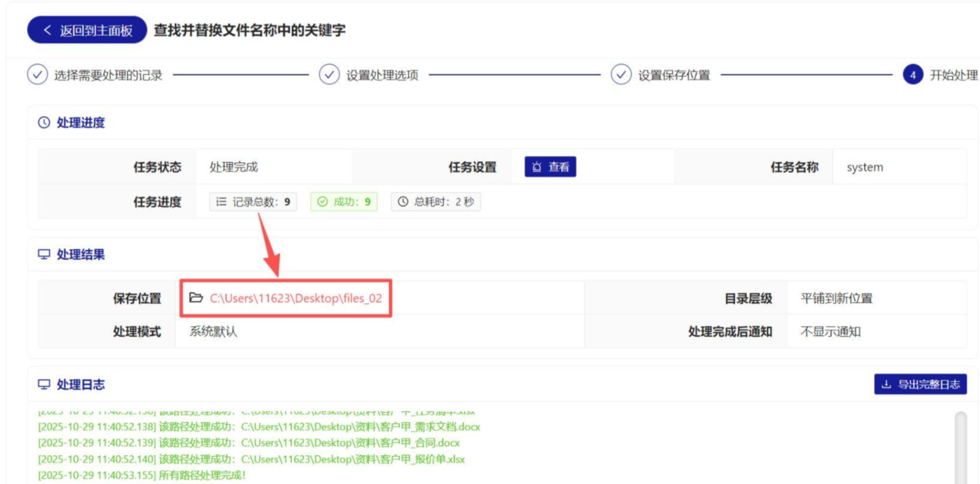This screenshot has height=484, width=980.
Task: Click the clock icon in 总耗时 badge
Action: [403, 202]
